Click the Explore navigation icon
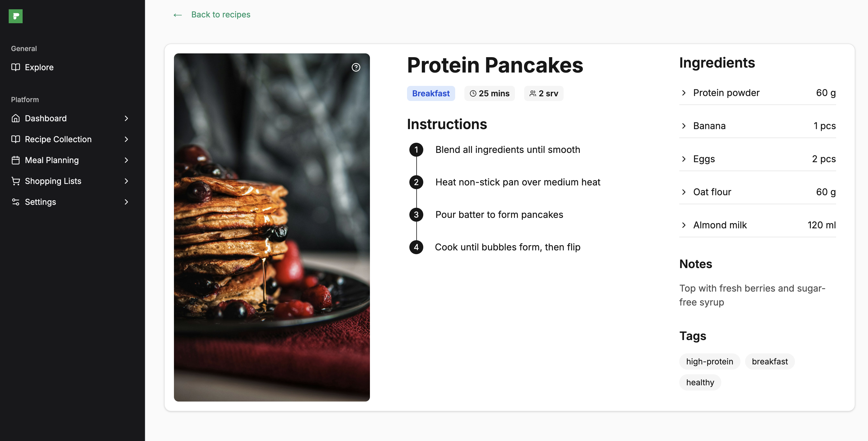The width and height of the screenshot is (868, 441). 15,66
